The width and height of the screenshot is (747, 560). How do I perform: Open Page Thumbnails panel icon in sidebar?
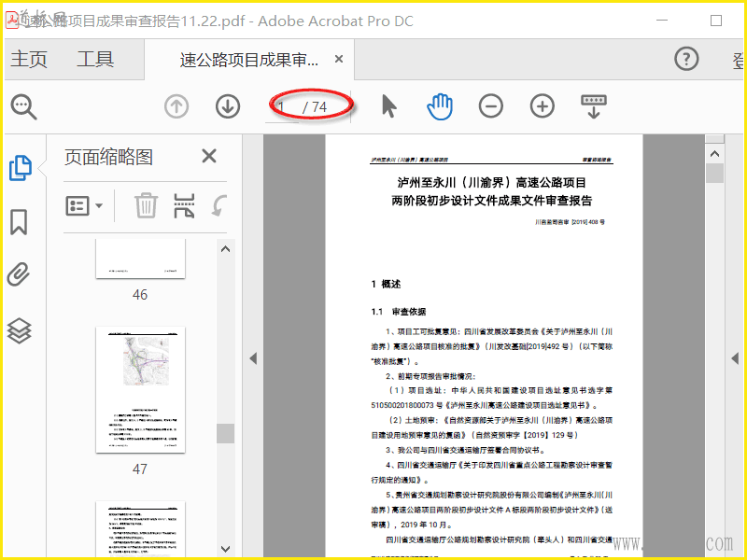click(21, 168)
